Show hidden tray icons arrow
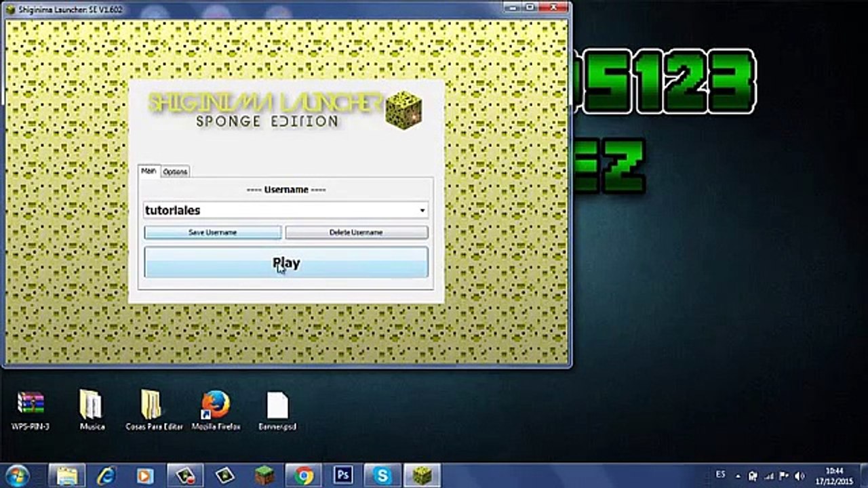Screen dimensions: 868x488 (x=738, y=476)
